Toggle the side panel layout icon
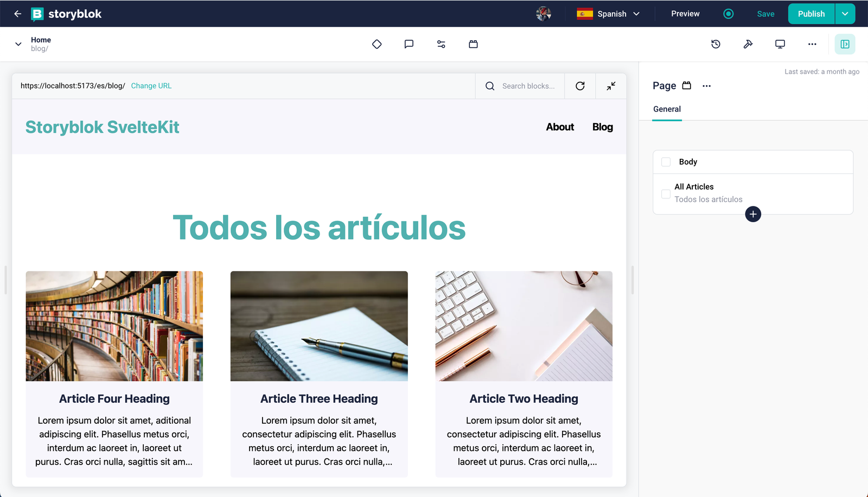This screenshot has height=497, width=868. pyautogui.click(x=845, y=44)
